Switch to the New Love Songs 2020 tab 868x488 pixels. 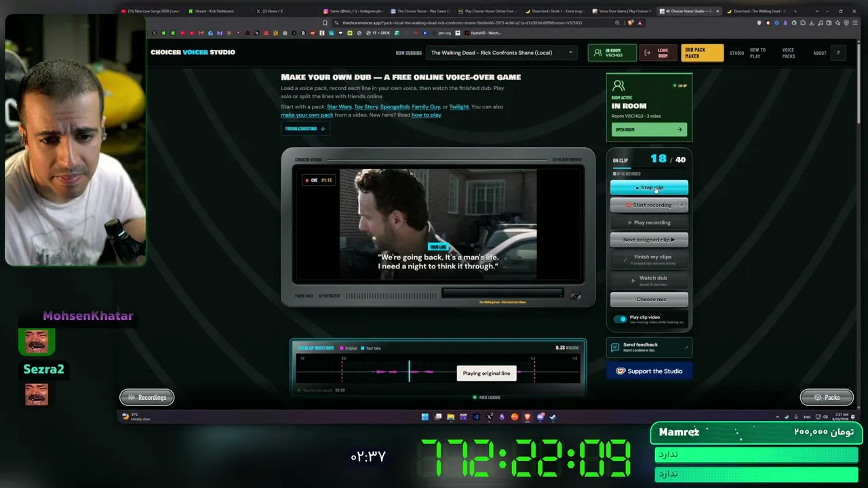click(x=149, y=11)
